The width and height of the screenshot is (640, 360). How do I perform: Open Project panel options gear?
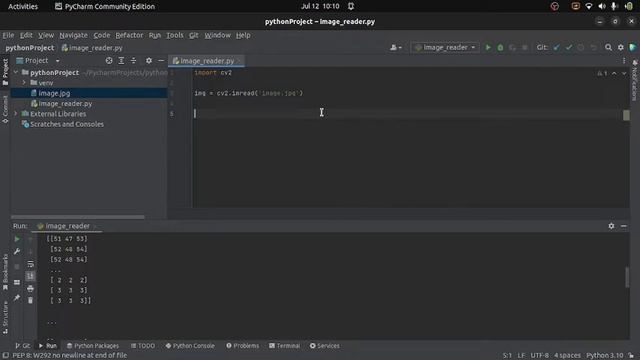click(149, 60)
